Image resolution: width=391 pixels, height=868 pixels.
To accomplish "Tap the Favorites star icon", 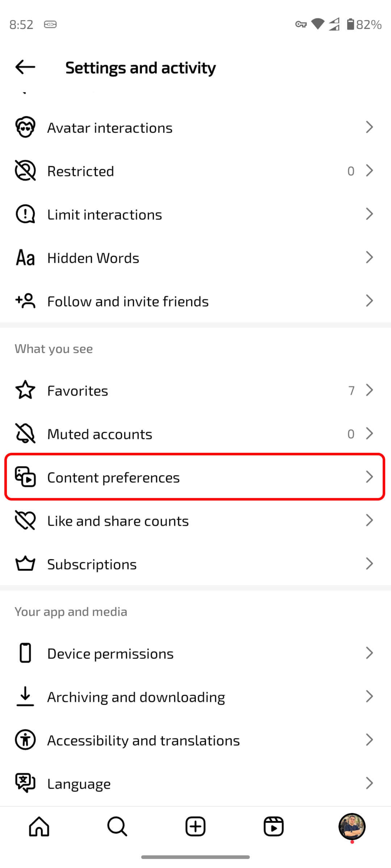I will [25, 390].
